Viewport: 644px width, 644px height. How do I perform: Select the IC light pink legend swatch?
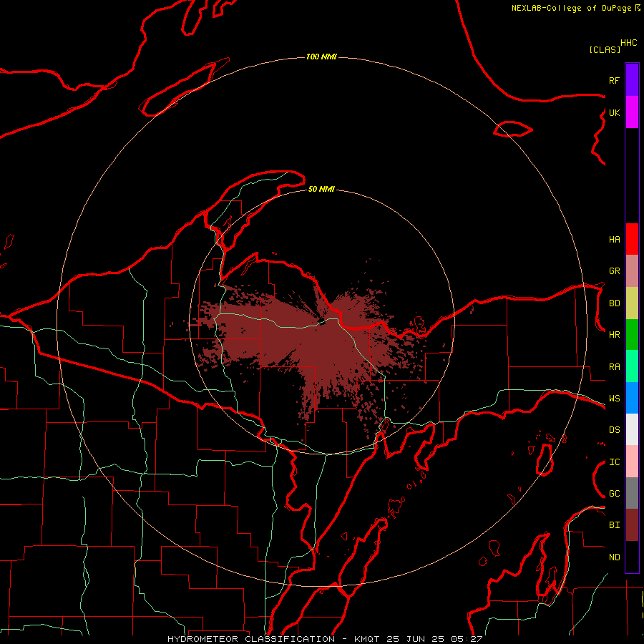[x=632, y=462]
